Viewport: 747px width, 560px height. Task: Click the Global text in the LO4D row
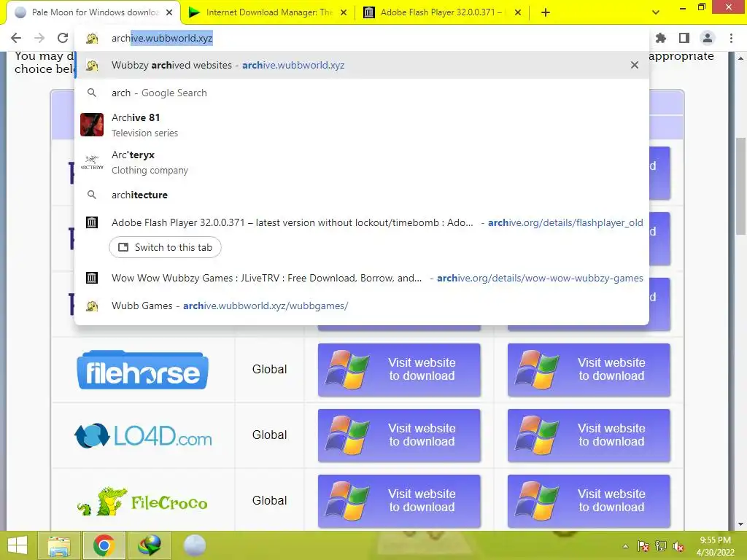pyautogui.click(x=270, y=435)
